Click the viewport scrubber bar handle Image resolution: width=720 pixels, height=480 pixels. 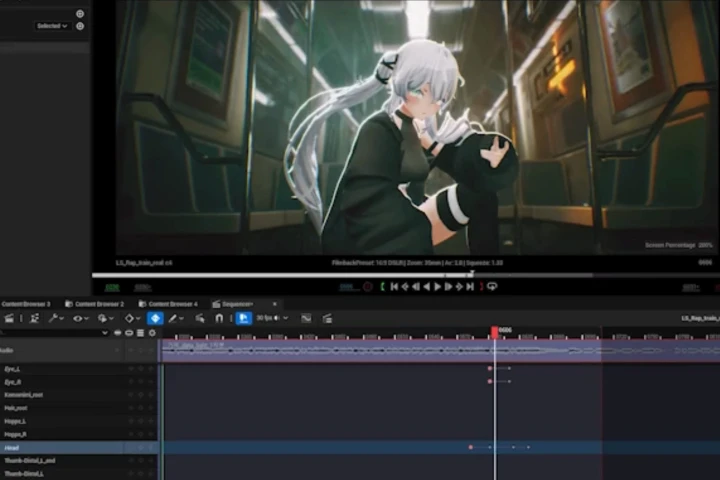point(471,274)
